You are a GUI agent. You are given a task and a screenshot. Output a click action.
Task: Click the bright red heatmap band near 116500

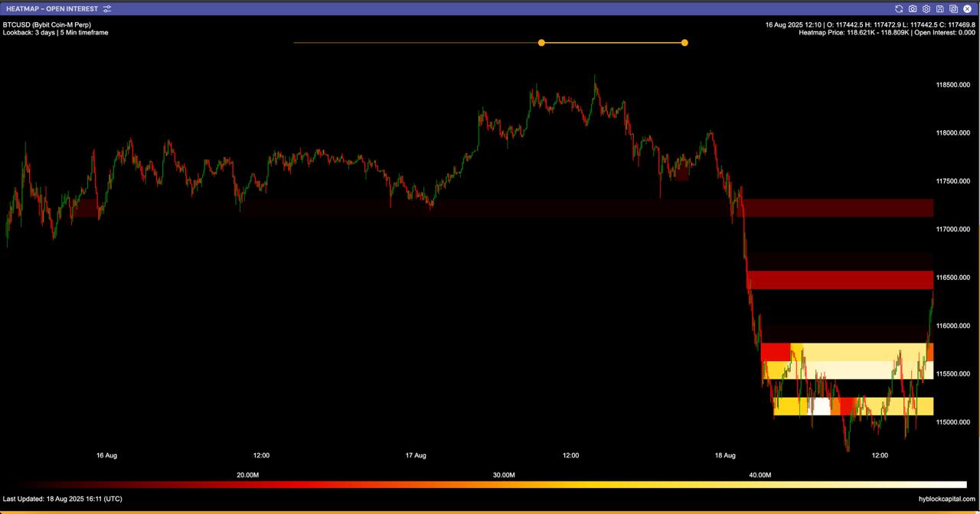[x=839, y=280]
